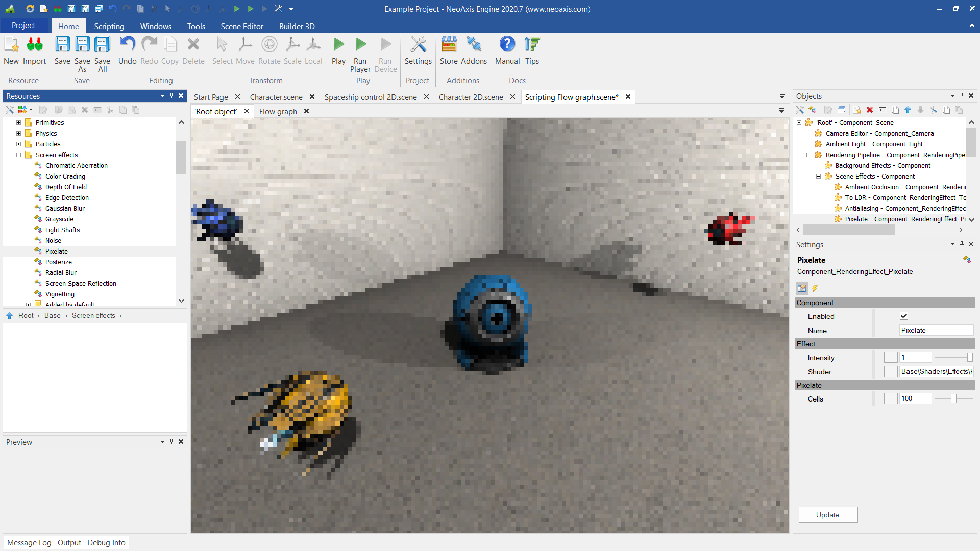980x551 pixels.
Task: Click Run Player icon
Action: pos(360,45)
